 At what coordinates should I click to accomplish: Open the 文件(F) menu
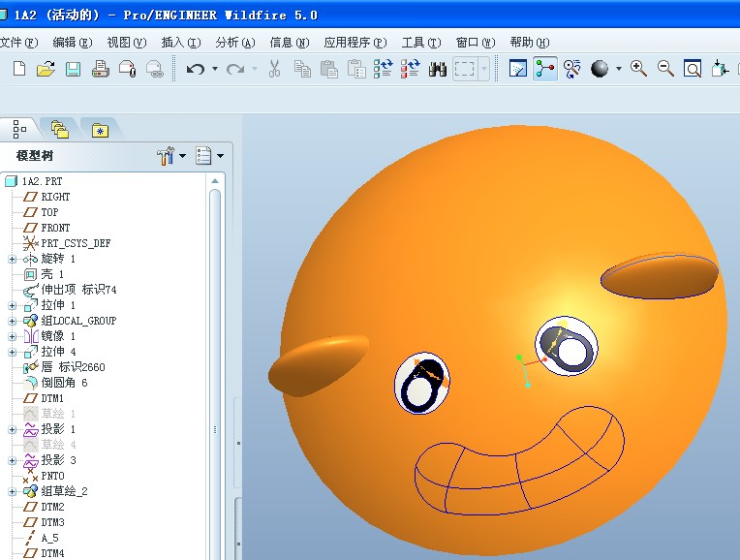pos(18,43)
